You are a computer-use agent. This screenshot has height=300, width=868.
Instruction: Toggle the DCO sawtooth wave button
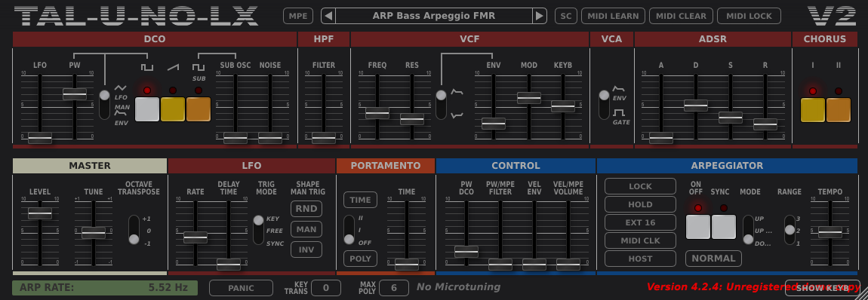(x=173, y=109)
